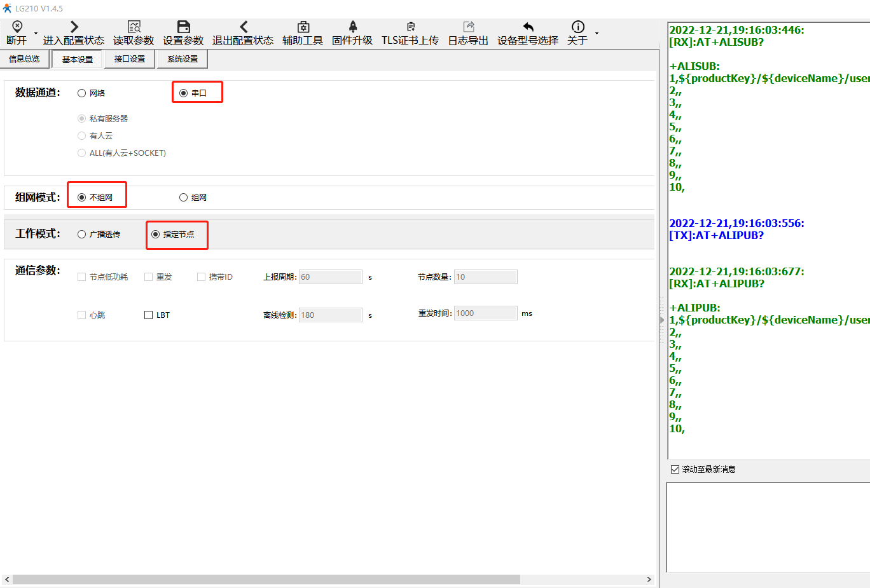Click the 断开 disconnect toolbar icon

(17, 27)
